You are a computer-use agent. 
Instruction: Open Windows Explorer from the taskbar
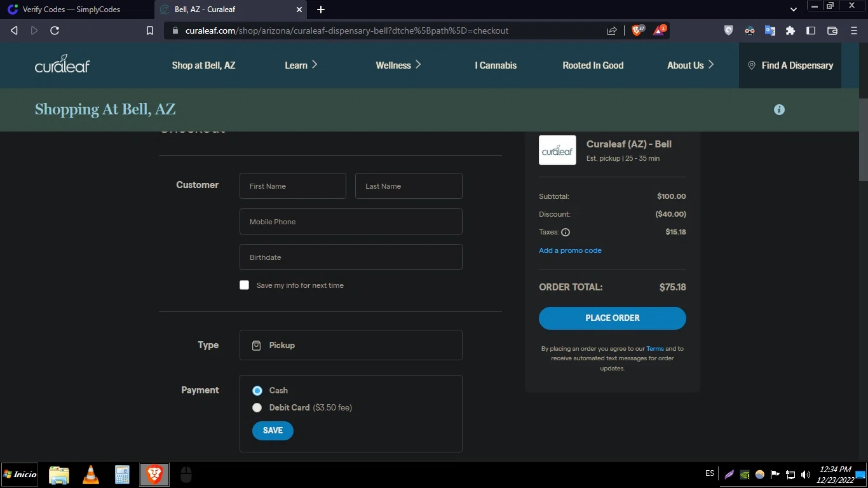pos(59,475)
